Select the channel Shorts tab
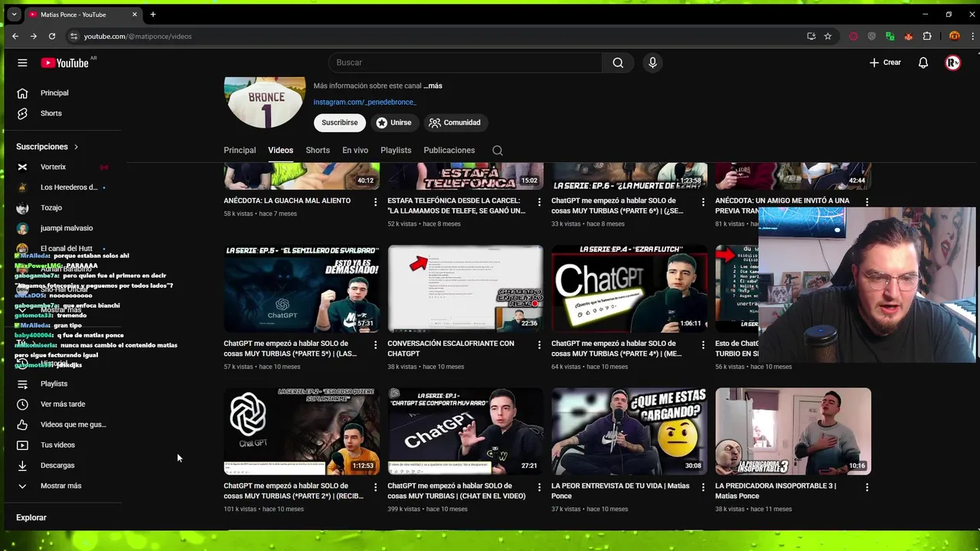This screenshot has width=980, height=551. pos(318,150)
